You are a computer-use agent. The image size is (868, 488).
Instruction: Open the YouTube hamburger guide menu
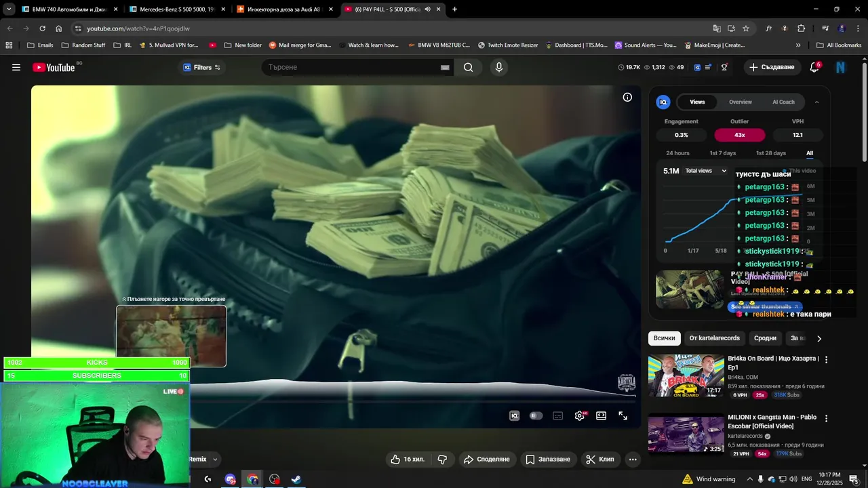(x=16, y=67)
